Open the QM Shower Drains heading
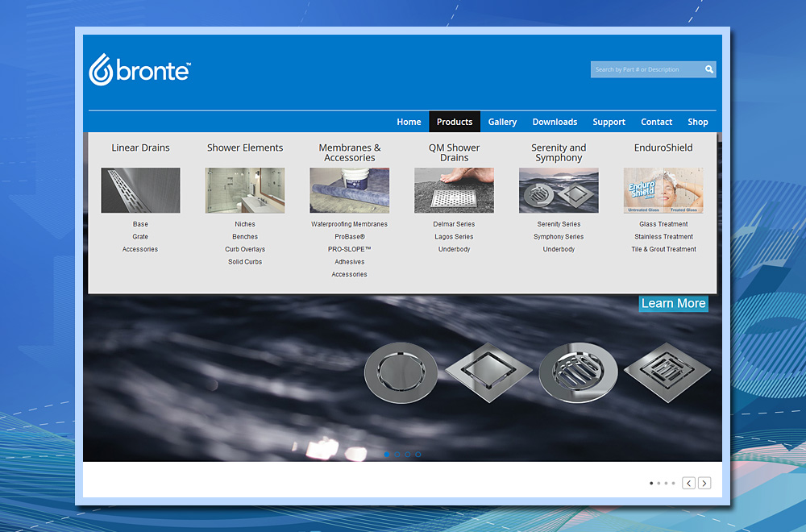This screenshot has height=532, width=806. pyautogui.click(x=454, y=152)
